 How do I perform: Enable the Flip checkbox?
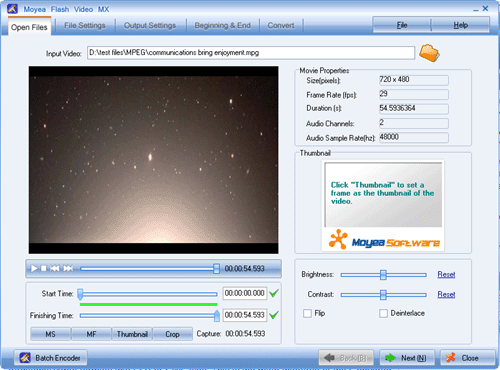tap(307, 313)
